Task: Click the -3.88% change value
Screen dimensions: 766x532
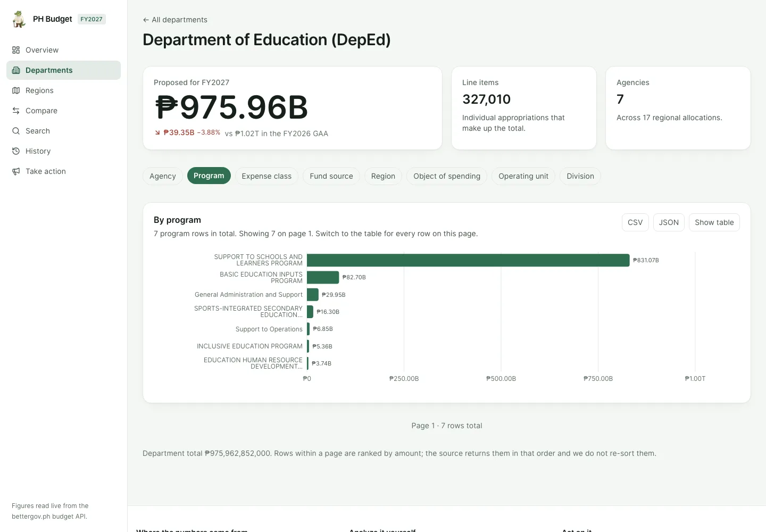Action: coord(209,132)
